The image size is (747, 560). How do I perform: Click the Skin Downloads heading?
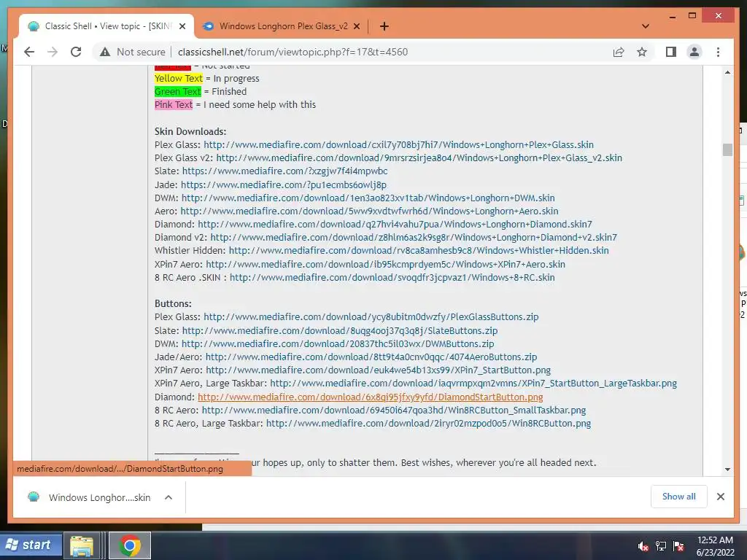pos(190,131)
